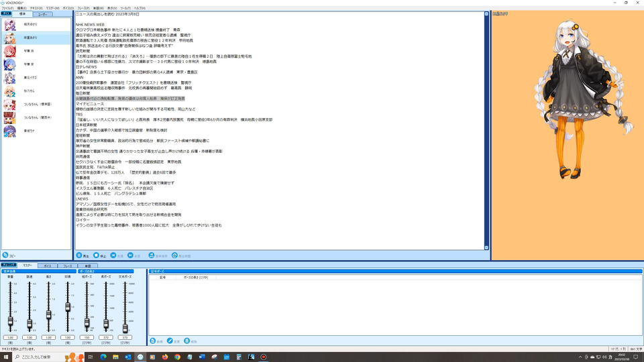Click the 音声保存 (save audio) icon
The width and height of the screenshot is (644, 362).
coord(152,255)
